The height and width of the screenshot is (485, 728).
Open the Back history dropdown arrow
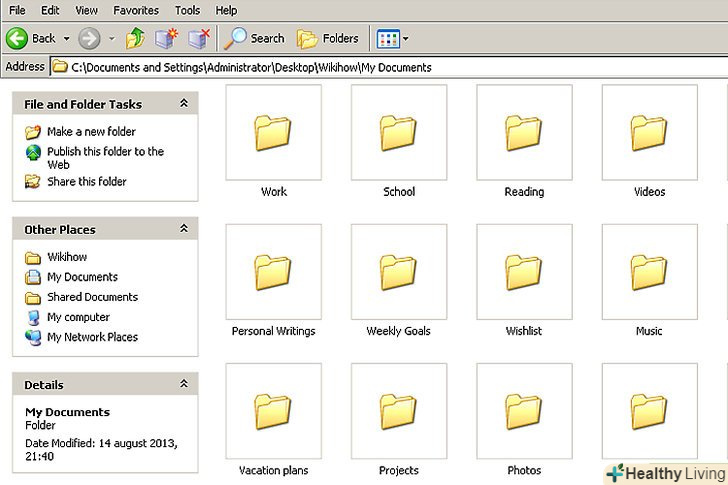point(67,39)
